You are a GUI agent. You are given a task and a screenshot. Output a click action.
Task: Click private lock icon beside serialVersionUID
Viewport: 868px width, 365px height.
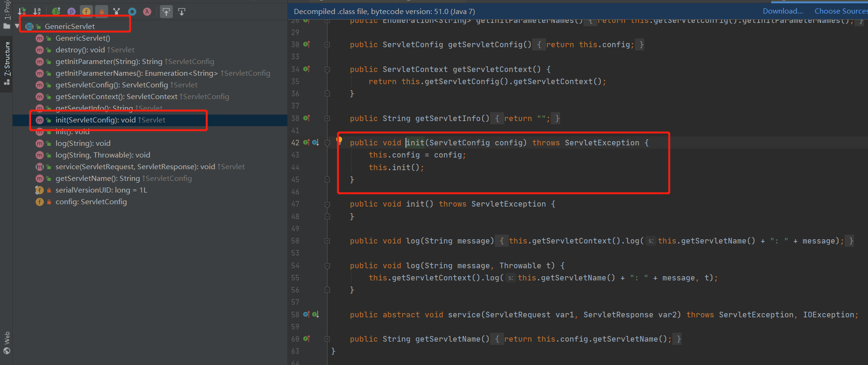click(x=49, y=190)
